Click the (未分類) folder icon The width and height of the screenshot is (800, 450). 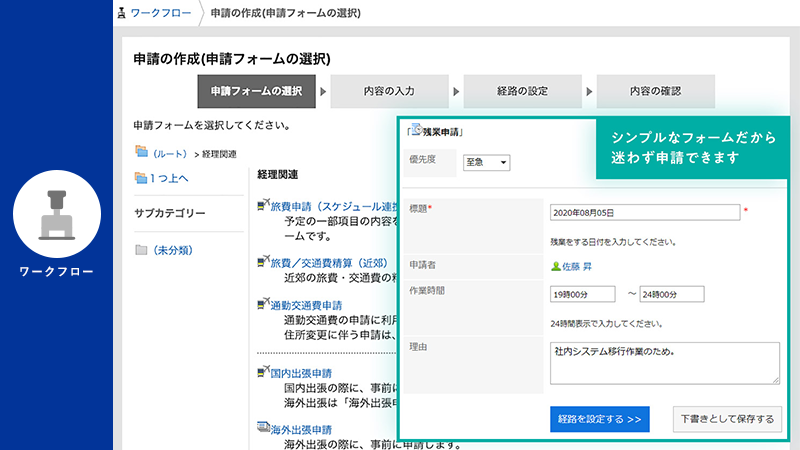pyautogui.click(x=141, y=249)
